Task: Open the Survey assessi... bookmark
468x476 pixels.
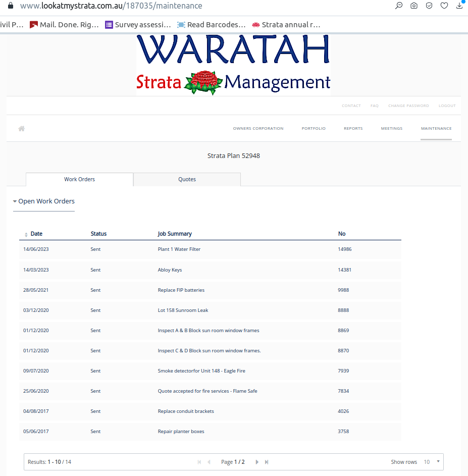Action: (138, 25)
